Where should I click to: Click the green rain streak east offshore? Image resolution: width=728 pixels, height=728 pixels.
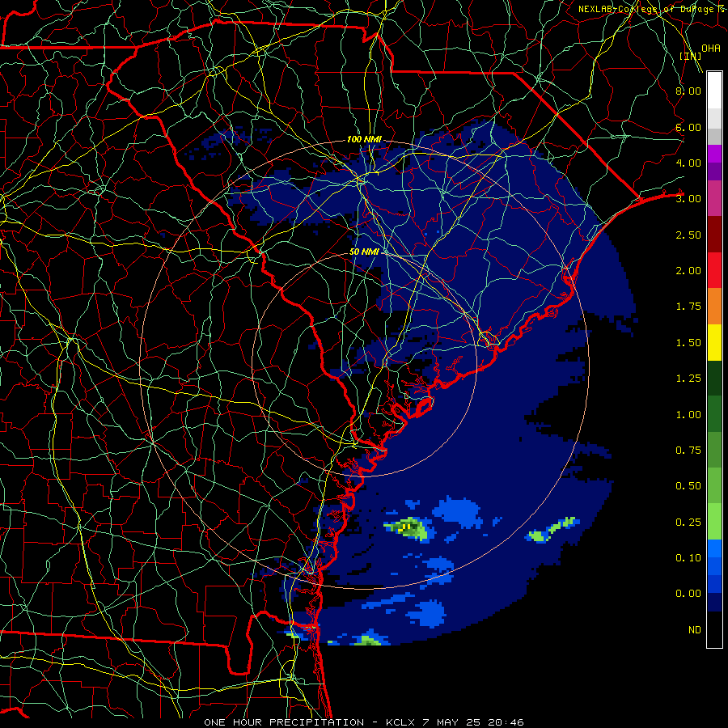tap(553, 529)
